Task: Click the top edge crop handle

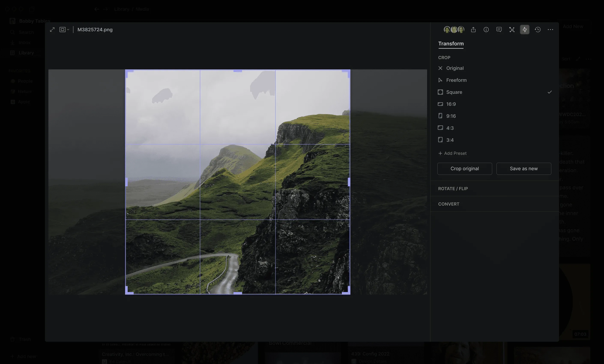Action: click(238, 71)
